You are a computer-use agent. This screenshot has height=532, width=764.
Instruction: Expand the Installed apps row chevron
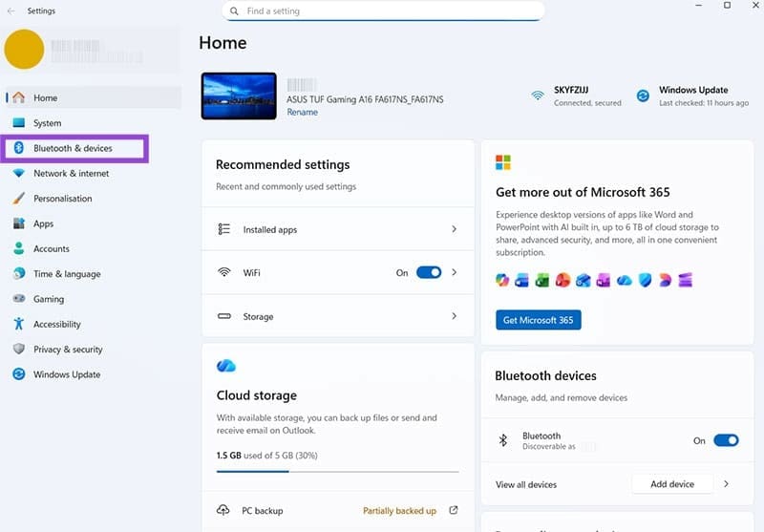pos(454,229)
